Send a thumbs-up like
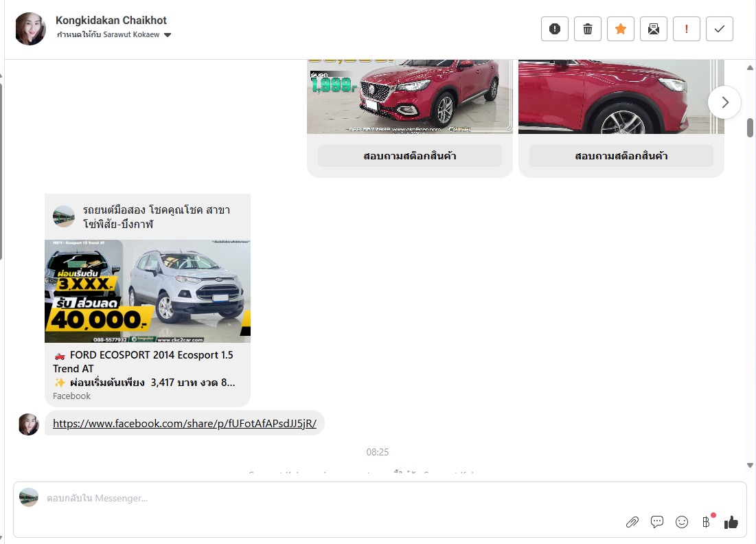Screen dimensions: 756x544 click(731, 522)
